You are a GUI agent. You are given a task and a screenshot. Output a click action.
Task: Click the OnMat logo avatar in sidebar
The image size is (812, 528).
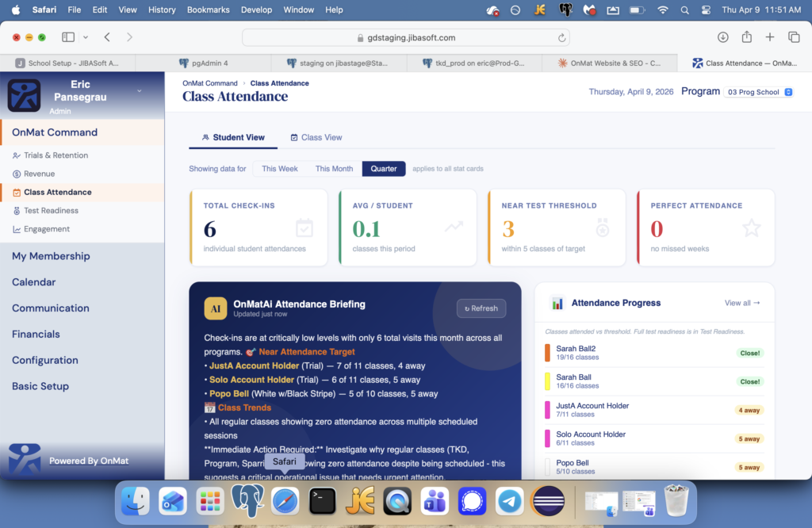coord(24,95)
